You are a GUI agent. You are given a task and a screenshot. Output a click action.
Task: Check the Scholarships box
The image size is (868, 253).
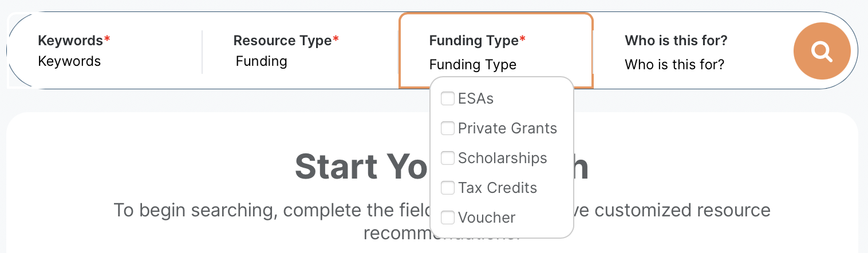click(448, 158)
